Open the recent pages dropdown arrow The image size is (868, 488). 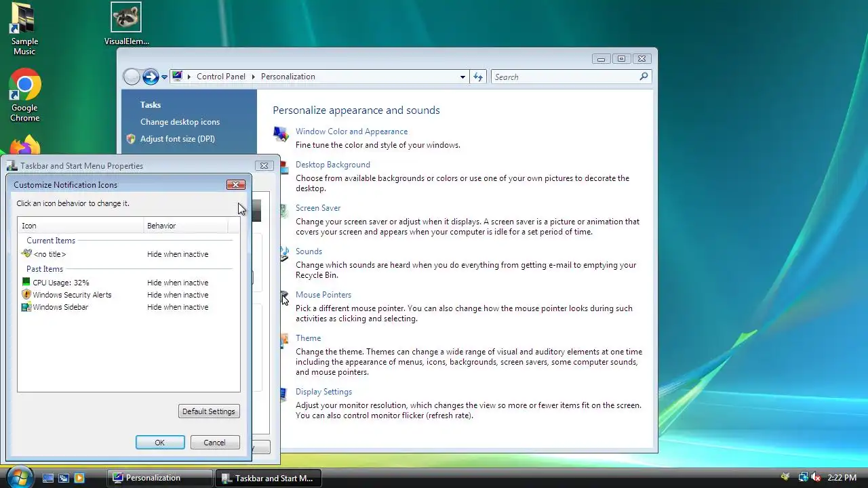164,77
